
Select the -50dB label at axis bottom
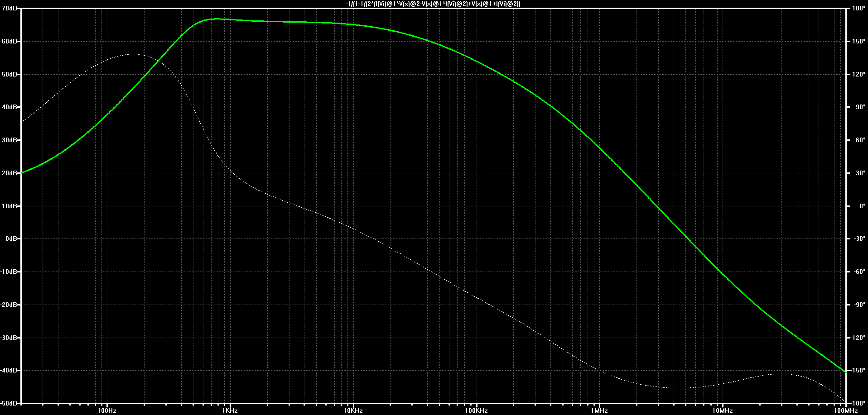pos(8,403)
